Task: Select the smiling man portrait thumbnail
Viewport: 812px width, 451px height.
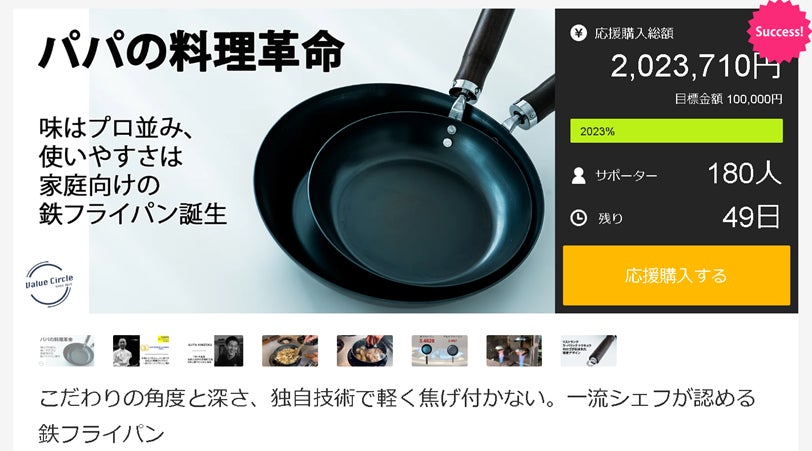Action: click(216, 351)
